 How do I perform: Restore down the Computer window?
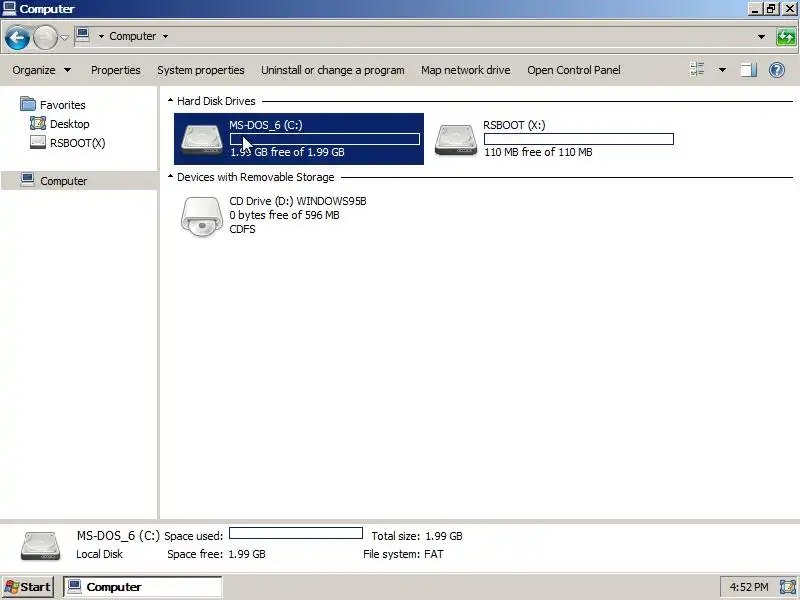pyautogui.click(x=770, y=9)
